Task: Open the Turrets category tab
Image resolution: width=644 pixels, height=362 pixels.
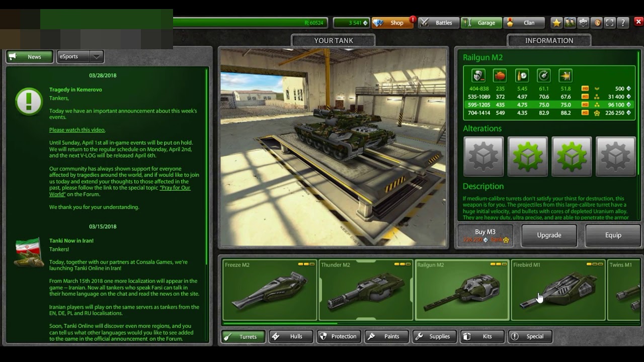Action: tap(243, 336)
